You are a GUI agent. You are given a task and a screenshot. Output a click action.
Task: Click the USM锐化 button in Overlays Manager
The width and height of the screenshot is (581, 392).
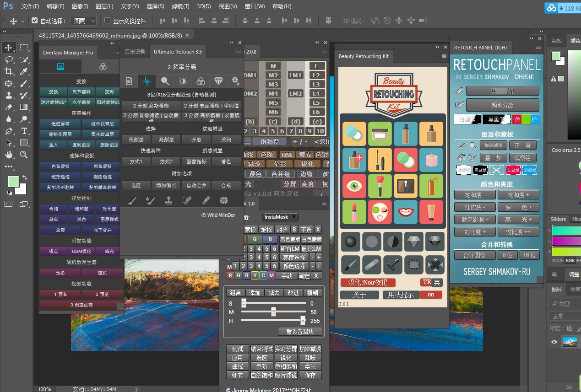pos(81,251)
